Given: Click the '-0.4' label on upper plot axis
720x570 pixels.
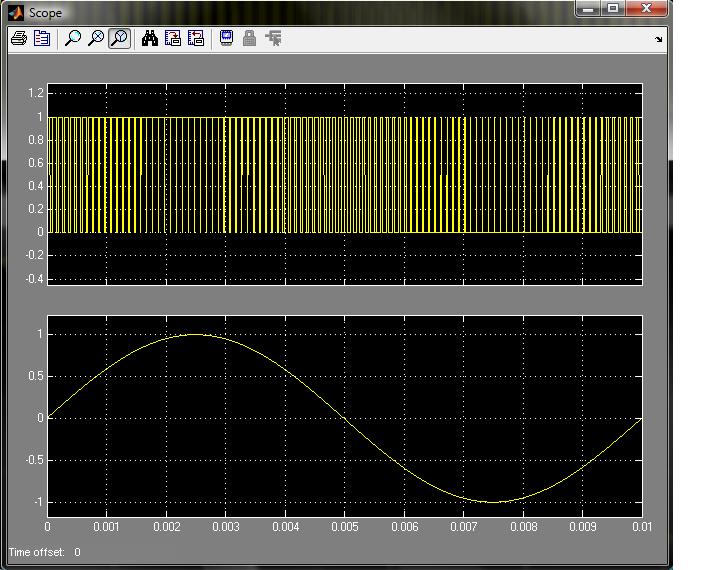Looking at the screenshot, I should point(34,279).
